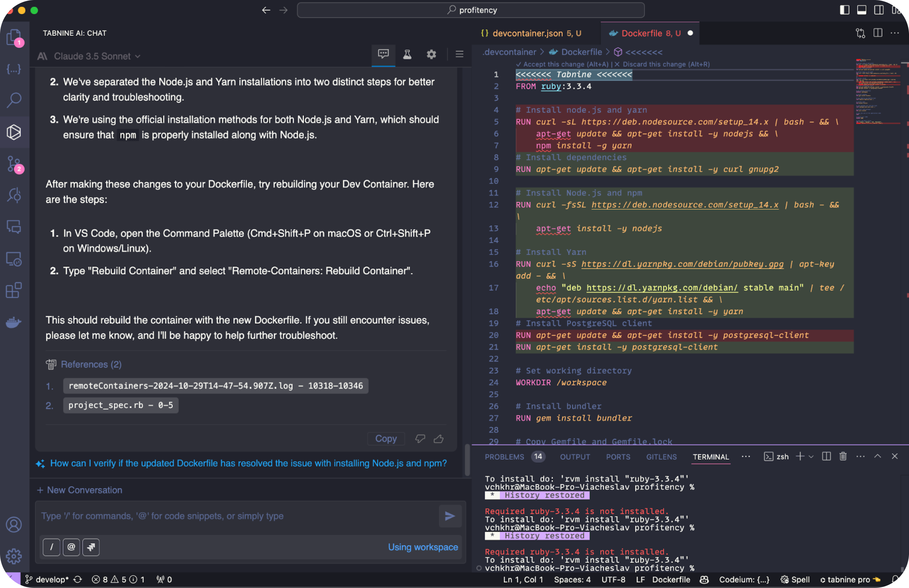Click the thumbs down feedback icon
This screenshot has height=588, width=909.
pos(420,439)
